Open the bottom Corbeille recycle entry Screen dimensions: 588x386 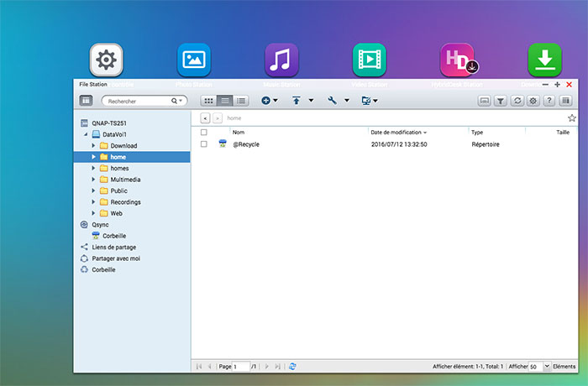click(103, 269)
